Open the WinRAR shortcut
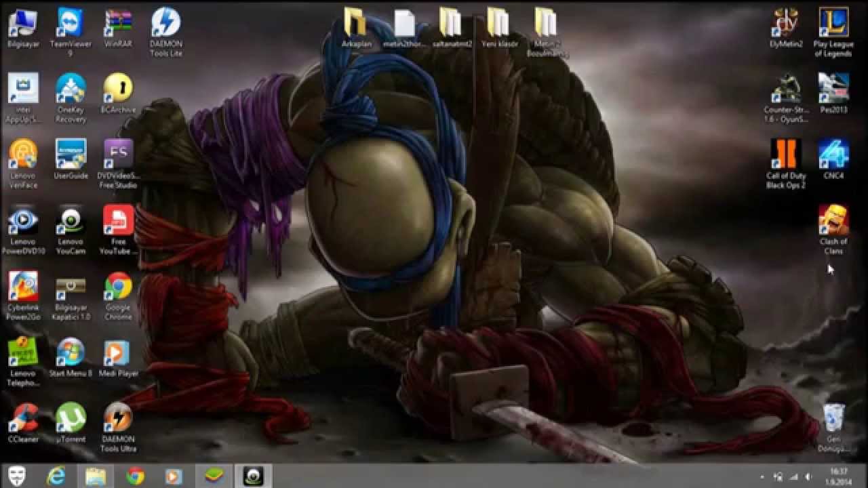The height and width of the screenshot is (488, 868). [x=118, y=28]
